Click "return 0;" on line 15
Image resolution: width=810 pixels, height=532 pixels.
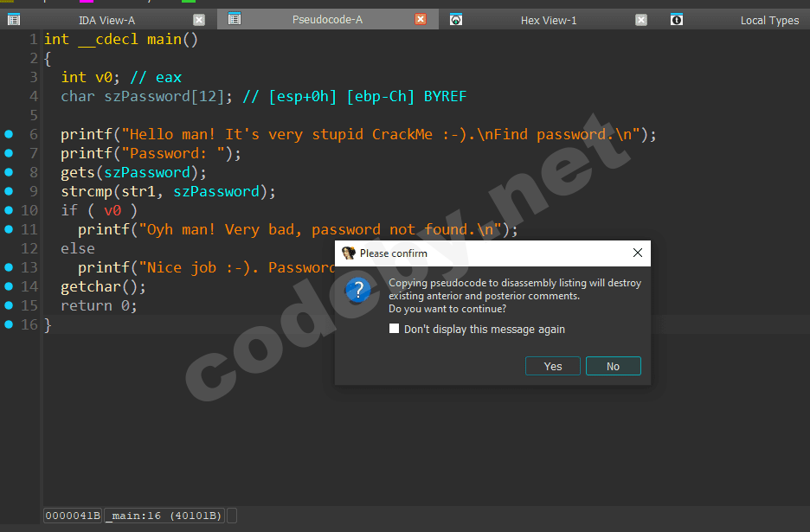coord(100,305)
